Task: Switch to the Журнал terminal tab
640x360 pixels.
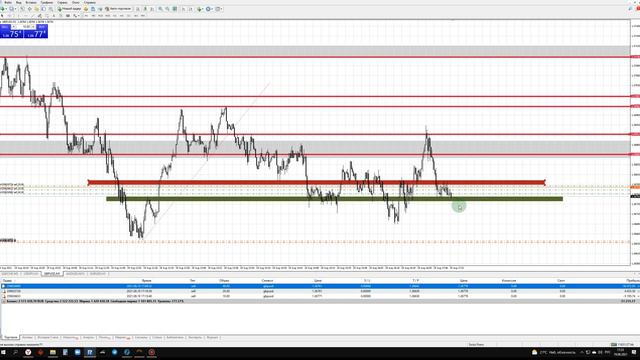Action: 212,338
